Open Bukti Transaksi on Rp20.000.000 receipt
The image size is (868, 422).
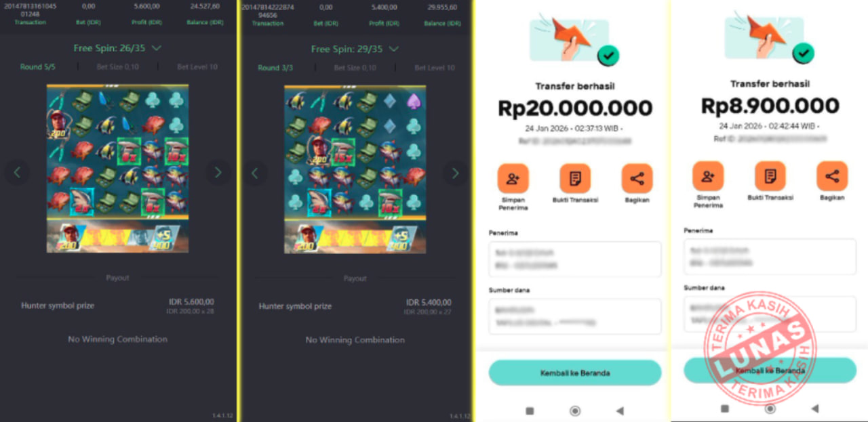click(575, 178)
